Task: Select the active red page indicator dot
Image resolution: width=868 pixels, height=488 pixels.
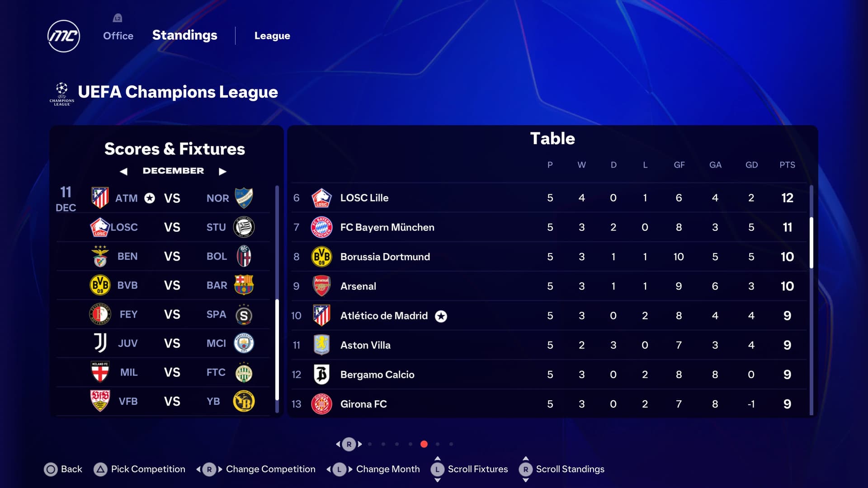Action: click(424, 444)
